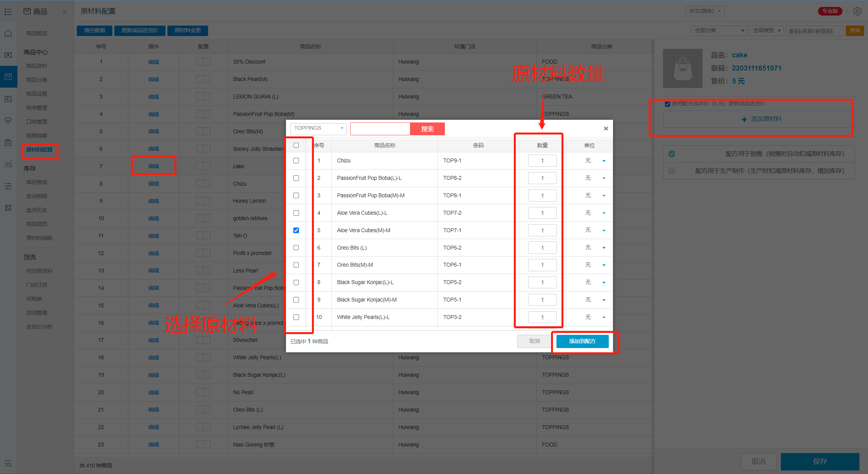Select 库存查询 menu item
868x474 pixels.
(37, 182)
